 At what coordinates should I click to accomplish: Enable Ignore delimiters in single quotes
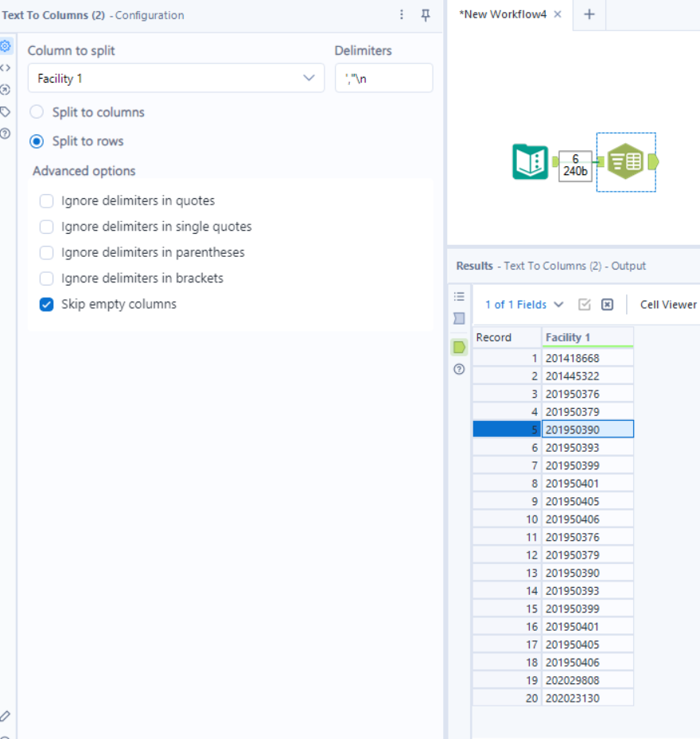point(46,227)
